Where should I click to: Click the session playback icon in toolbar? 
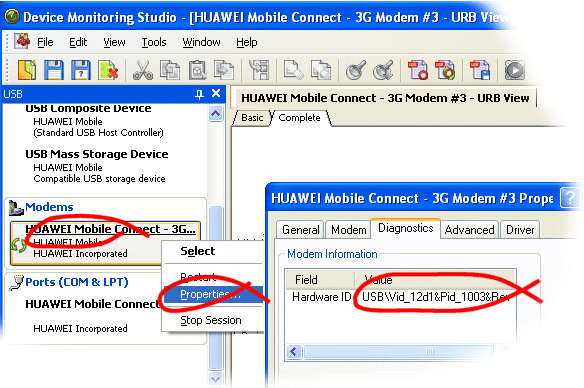click(x=514, y=70)
